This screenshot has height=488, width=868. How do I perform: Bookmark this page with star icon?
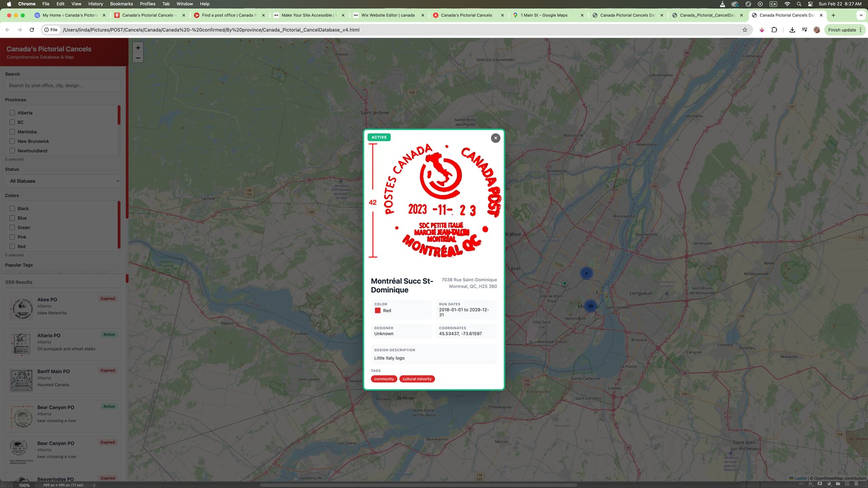pos(745,30)
